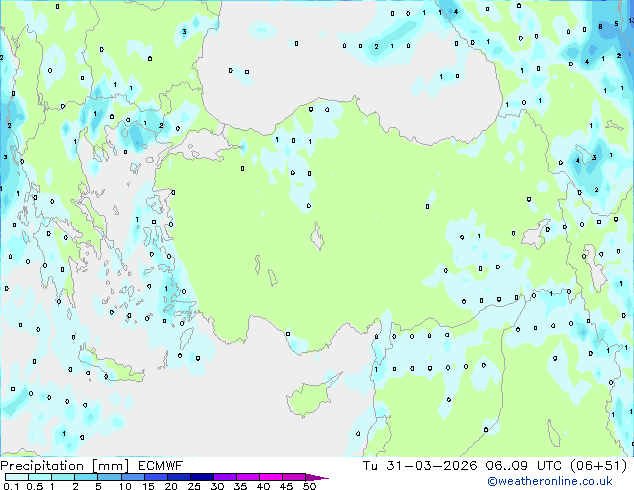
Task: Click the '06..09 UTC' time text
Action: tap(524, 466)
